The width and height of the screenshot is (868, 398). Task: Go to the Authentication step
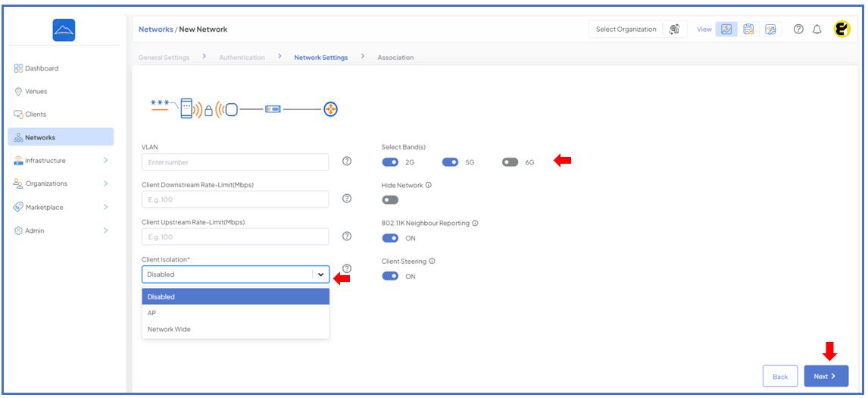pyautogui.click(x=242, y=57)
